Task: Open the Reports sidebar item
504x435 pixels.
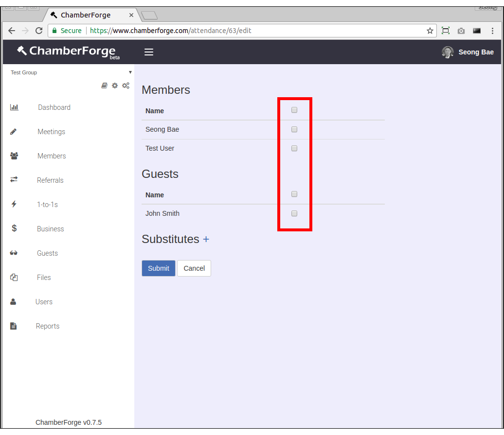Action: [x=48, y=326]
